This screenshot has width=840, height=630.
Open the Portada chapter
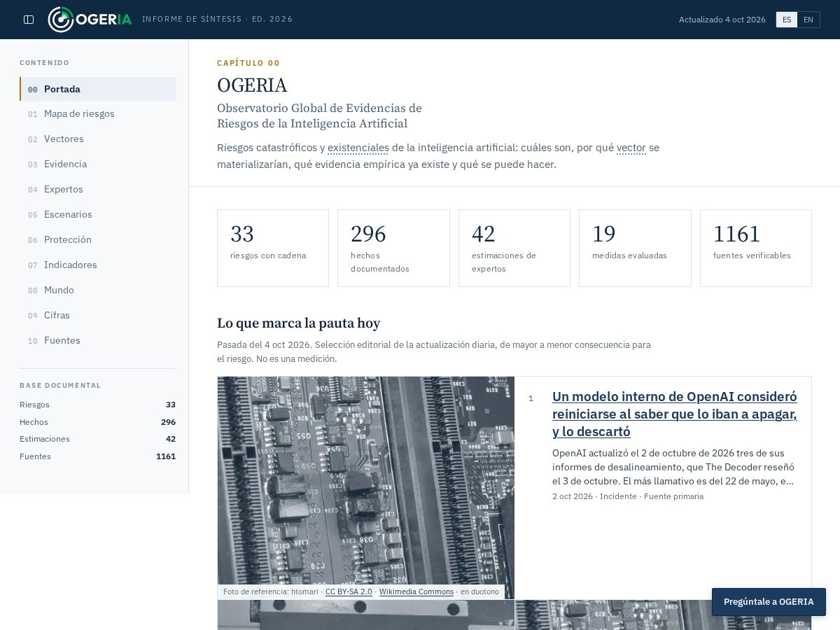tap(98, 89)
